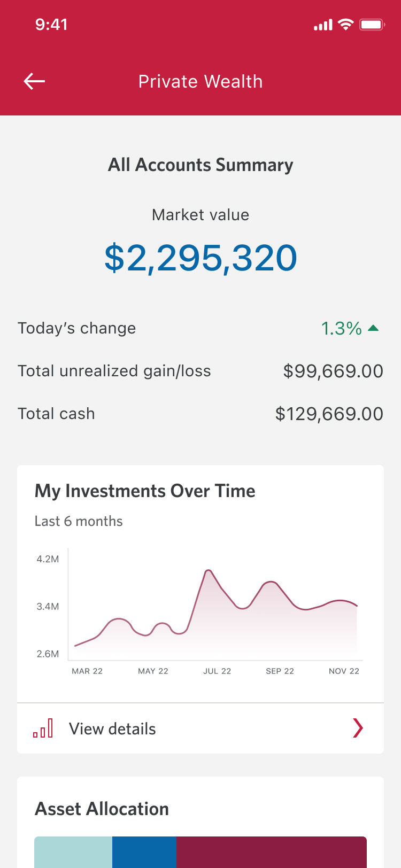Select the light teal allocation segment
The height and width of the screenshot is (868, 401).
click(73, 852)
